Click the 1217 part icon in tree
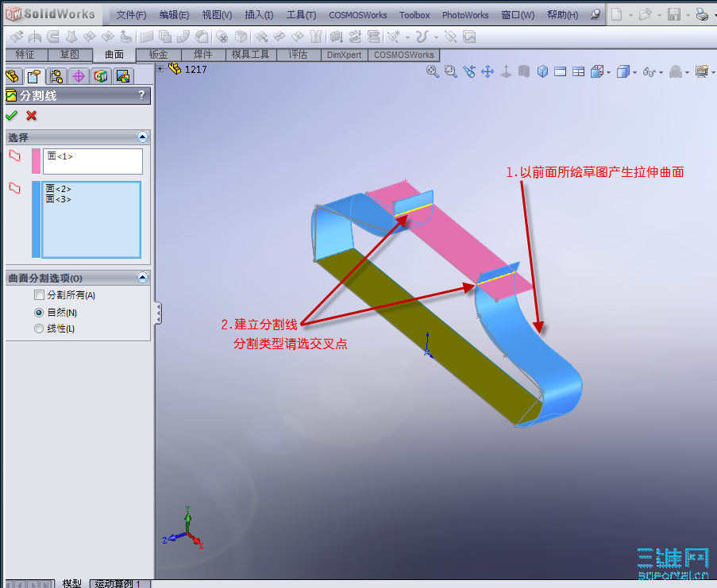This screenshot has height=588, width=717. click(x=174, y=69)
